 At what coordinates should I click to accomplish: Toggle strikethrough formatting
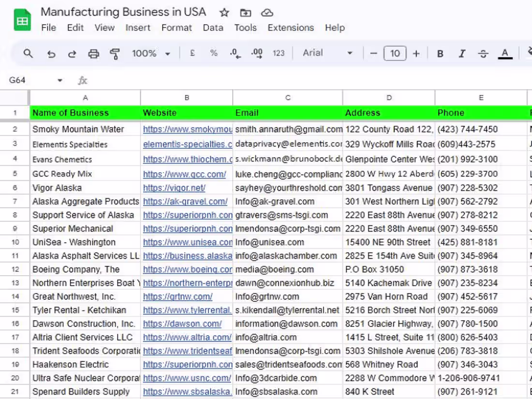pyautogui.click(x=483, y=53)
